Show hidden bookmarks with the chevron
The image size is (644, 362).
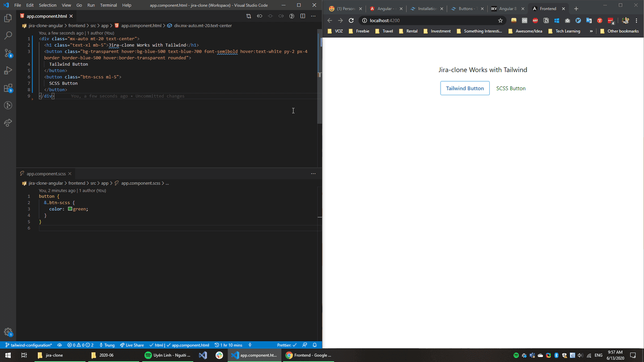(591, 31)
